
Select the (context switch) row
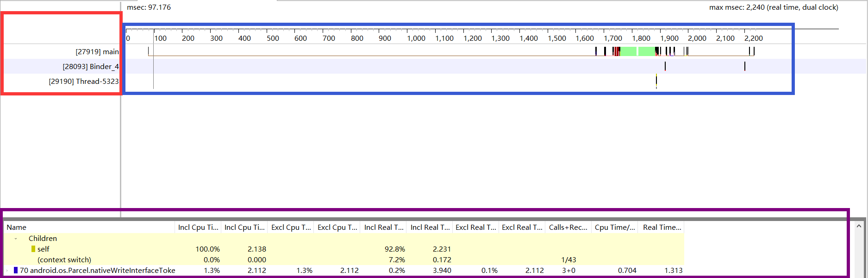[344, 260]
